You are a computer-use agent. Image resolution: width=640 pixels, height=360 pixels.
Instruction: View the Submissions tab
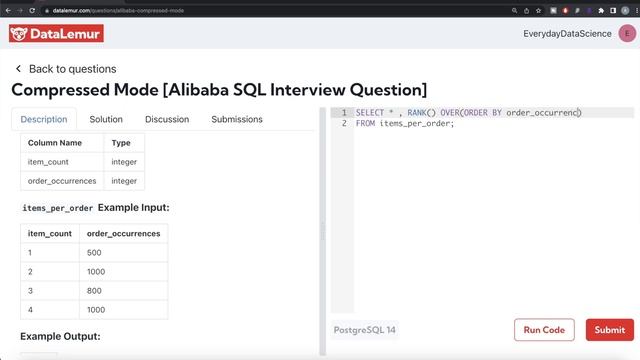point(237,119)
